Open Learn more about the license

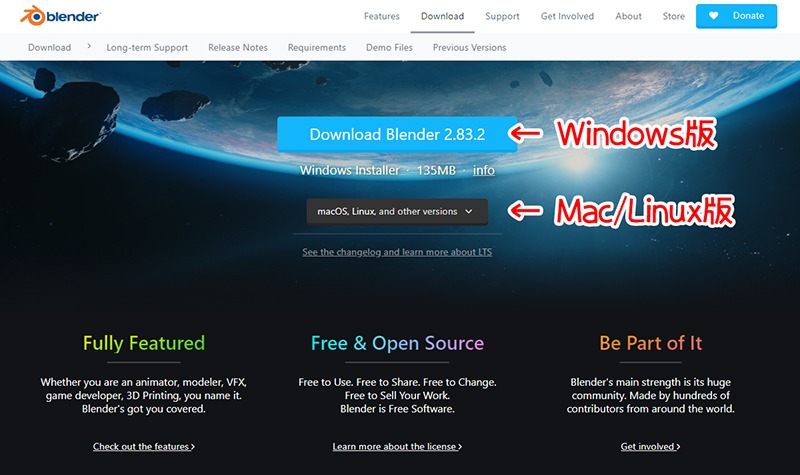click(397, 446)
